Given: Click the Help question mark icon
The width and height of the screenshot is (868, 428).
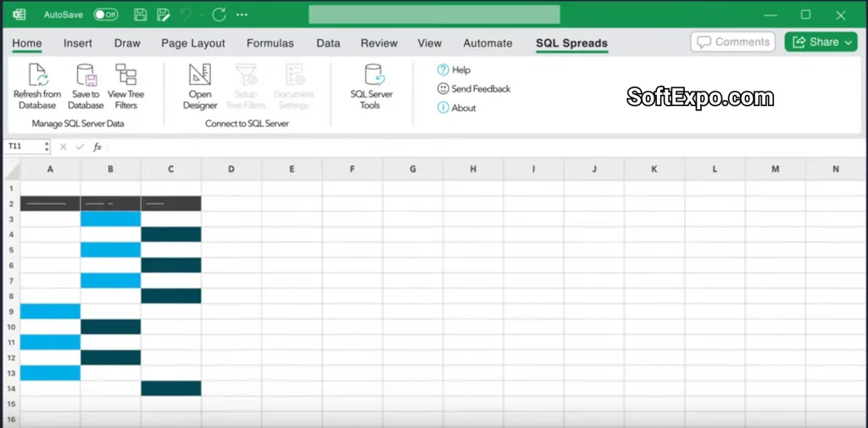Looking at the screenshot, I should pyautogui.click(x=442, y=70).
